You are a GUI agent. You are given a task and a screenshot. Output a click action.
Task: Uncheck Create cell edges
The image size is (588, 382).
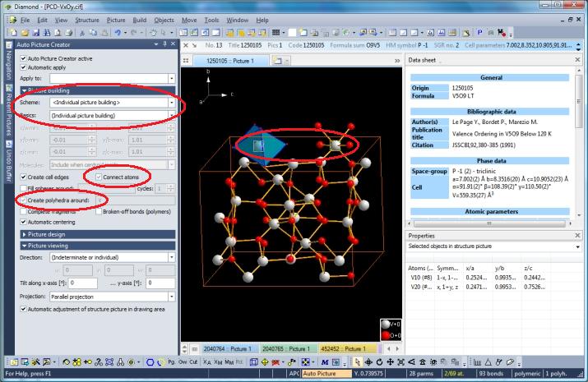coord(23,177)
